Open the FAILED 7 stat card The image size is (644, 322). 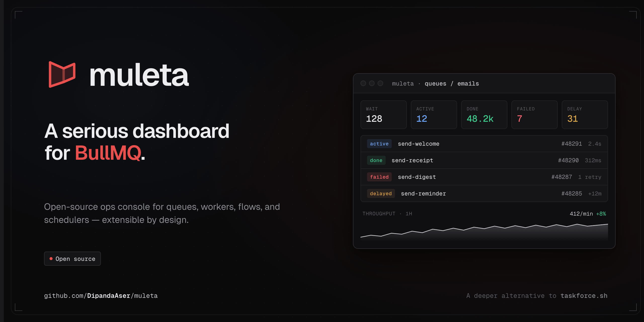click(534, 115)
